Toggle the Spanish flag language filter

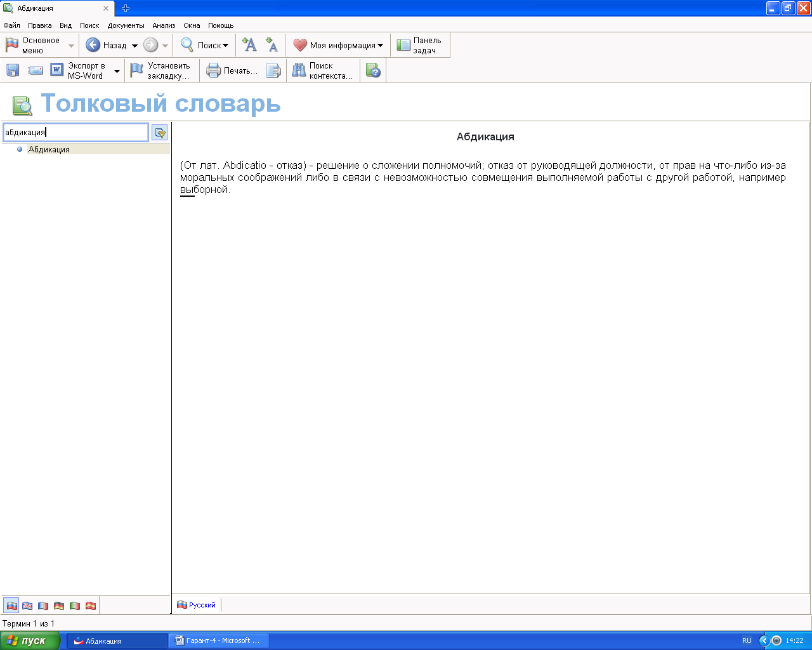[91, 606]
